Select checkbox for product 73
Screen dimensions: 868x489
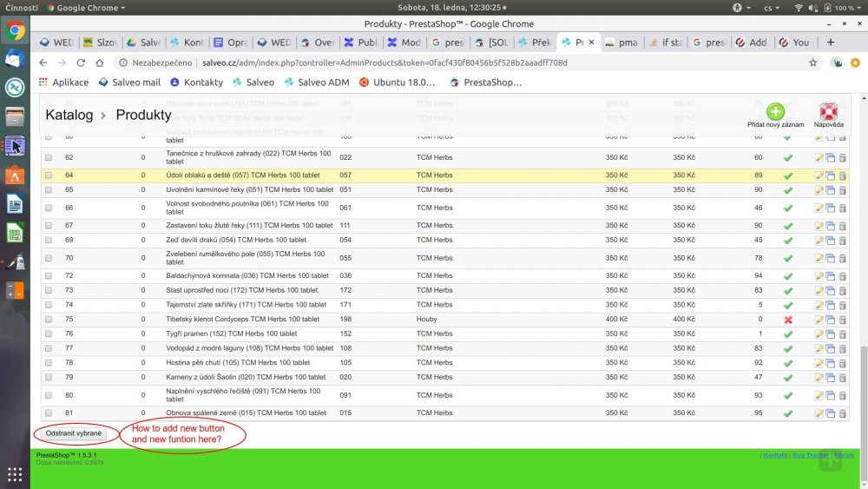pyautogui.click(x=49, y=290)
